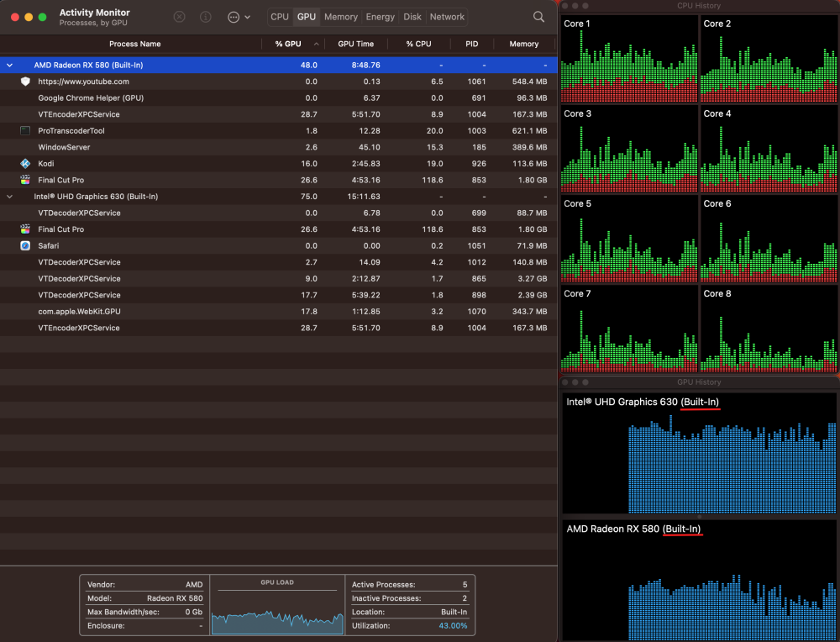Open the Disk tab
Image resolution: width=840 pixels, height=642 pixels.
412,17
